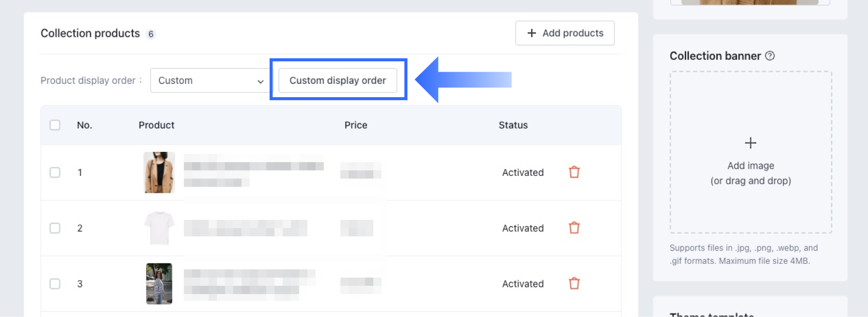
Task: Click plus icon in banner upload area
Action: point(751,143)
